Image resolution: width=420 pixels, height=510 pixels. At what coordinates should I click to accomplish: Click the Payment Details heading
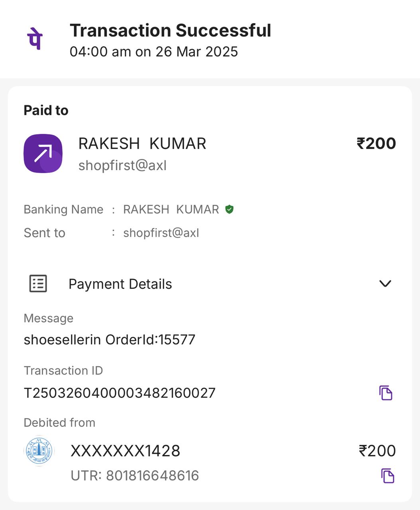120,284
